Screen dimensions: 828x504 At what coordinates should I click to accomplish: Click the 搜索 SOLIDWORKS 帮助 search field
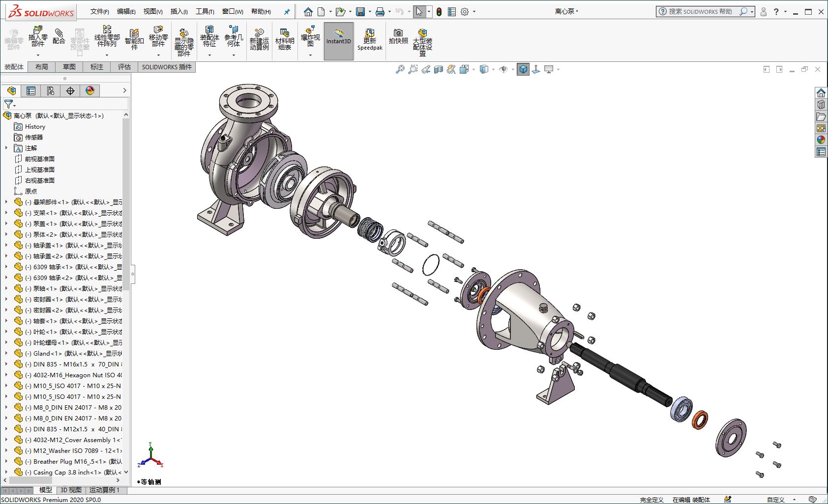pyautogui.click(x=705, y=11)
